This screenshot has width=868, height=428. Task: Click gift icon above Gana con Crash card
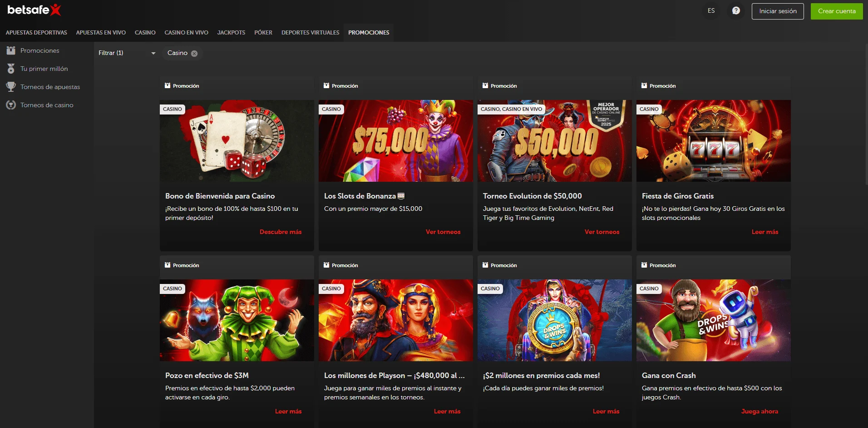[644, 265]
